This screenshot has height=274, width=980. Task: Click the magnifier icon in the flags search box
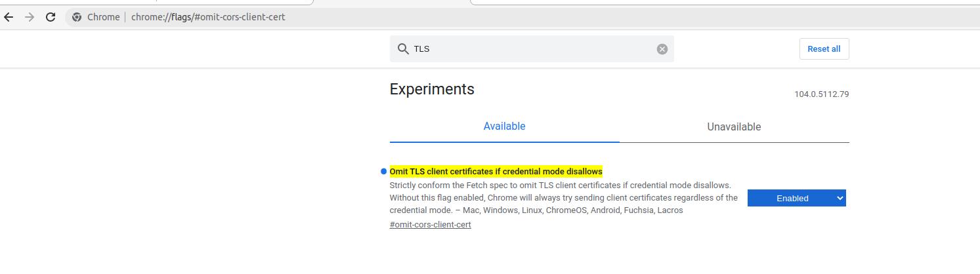tap(403, 49)
